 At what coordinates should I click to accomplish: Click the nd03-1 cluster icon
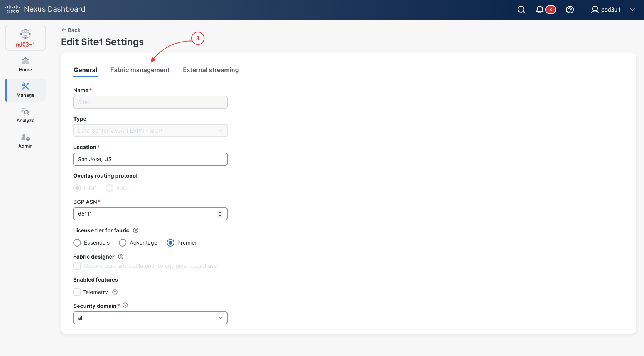[25, 34]
